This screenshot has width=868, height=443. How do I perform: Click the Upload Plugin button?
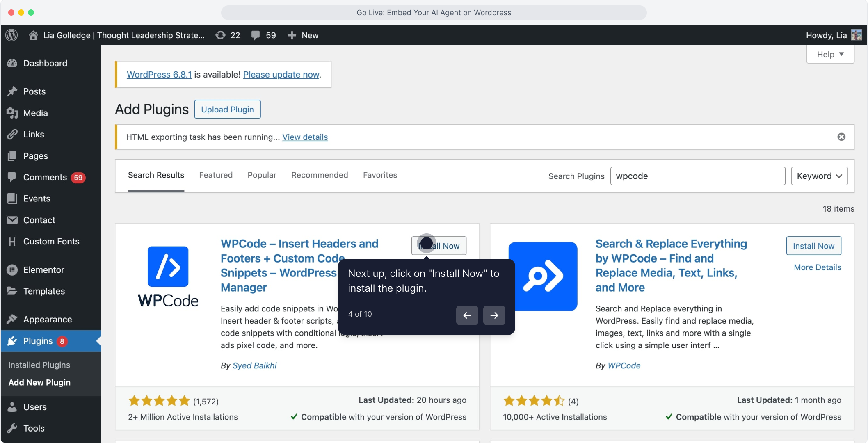(227, 110)
